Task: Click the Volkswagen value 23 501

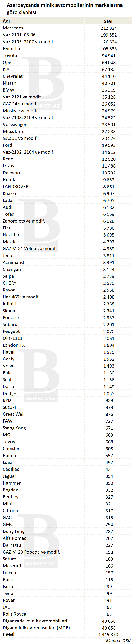Action: pos(109,125)
